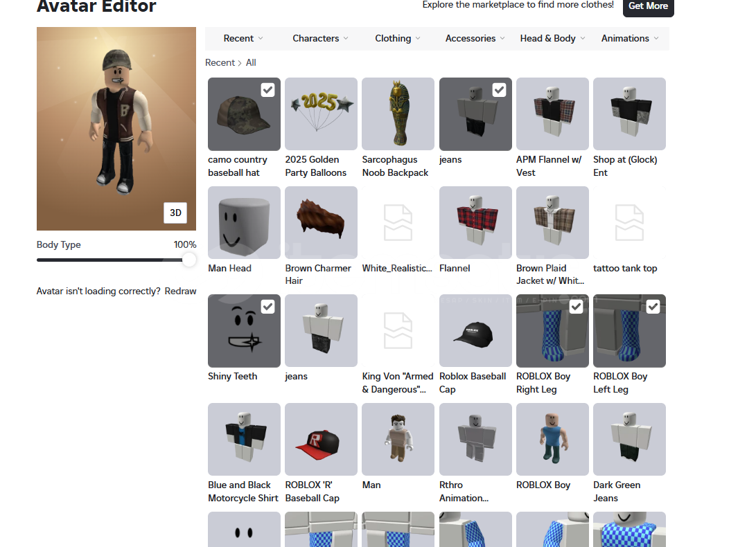The height and width of the screenshot is (547, 756).
Task: Click the Get More button
Action: click(x=648, y=6)
